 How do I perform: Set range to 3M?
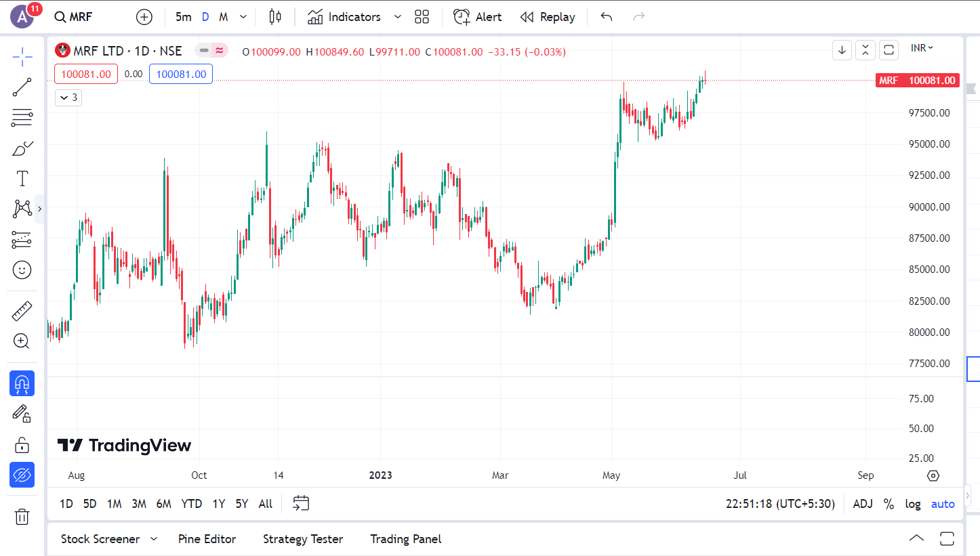click(139, 504)
